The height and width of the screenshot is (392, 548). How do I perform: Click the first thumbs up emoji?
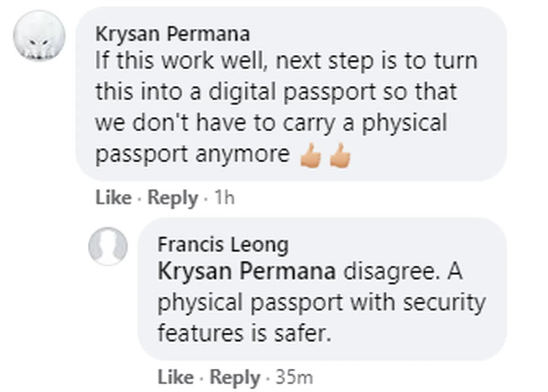click(x=310, y=157)
